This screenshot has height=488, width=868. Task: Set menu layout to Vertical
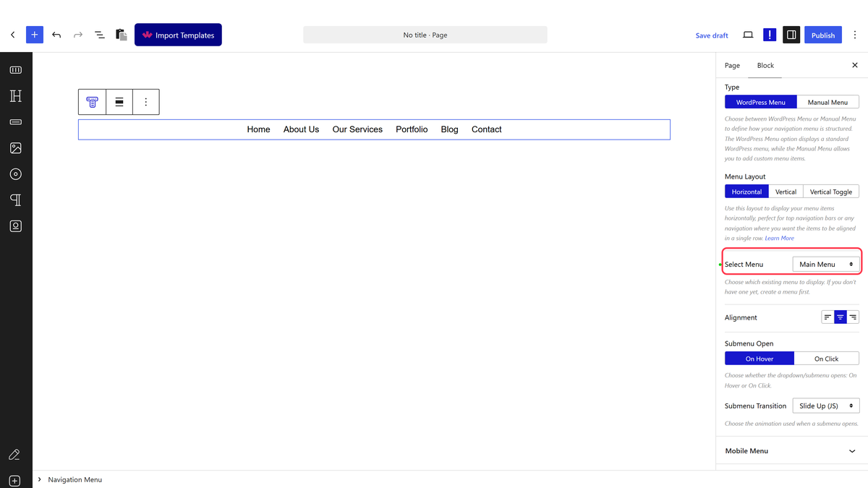pyautogui.click(x=786, y=192)
